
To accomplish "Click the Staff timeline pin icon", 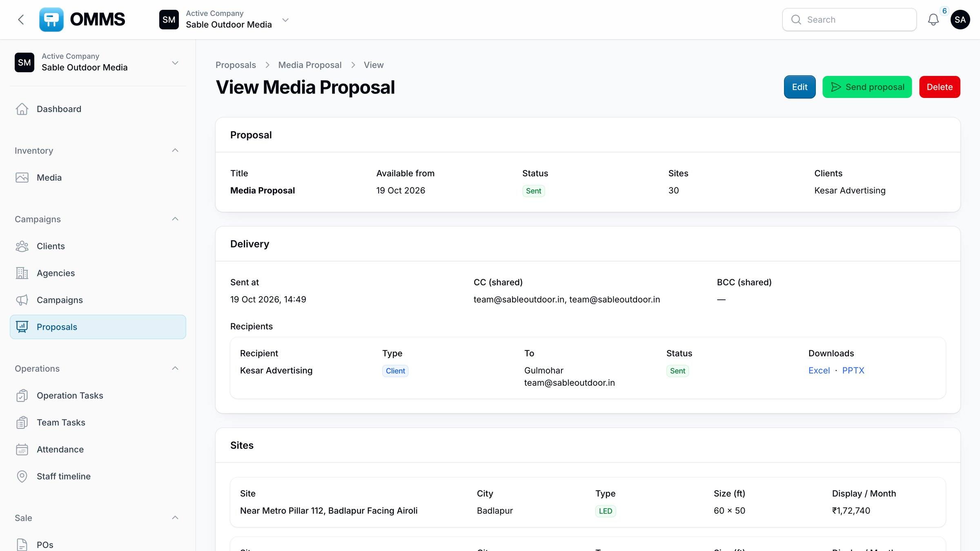I will point(22,476).
